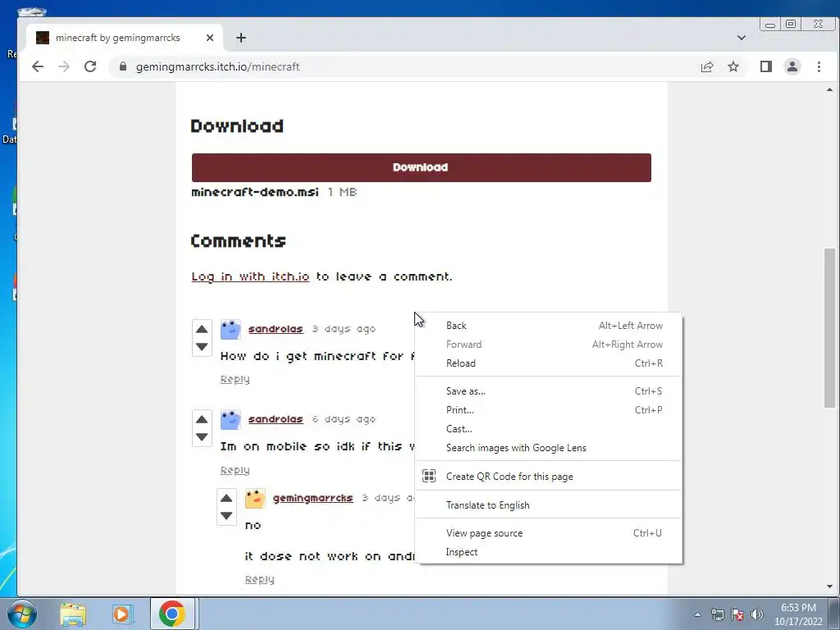The image size is (840, 630).
Task: Downvote gemingmarrcks's reply comment
Action: [x=226, y=515]
